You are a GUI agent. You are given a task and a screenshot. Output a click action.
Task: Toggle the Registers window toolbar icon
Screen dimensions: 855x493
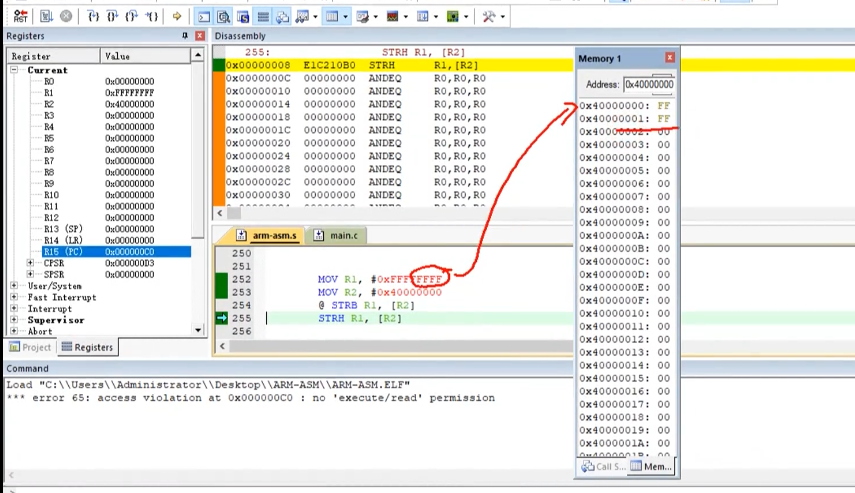[263, 17]
